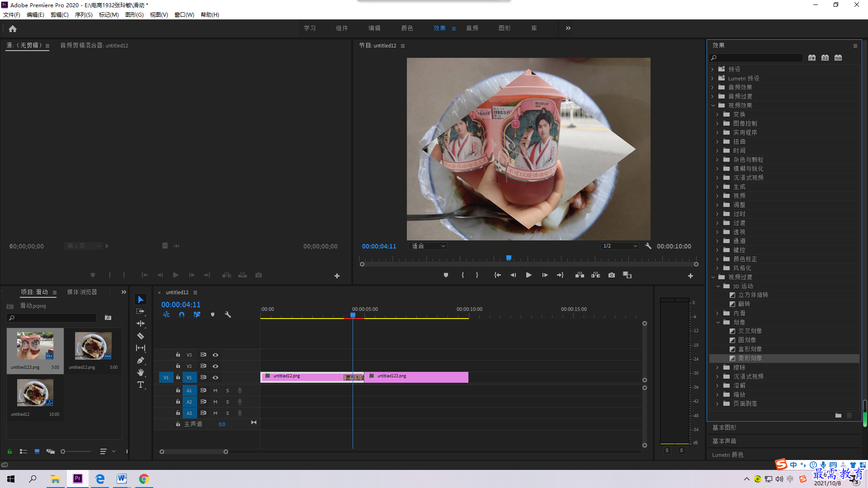This screenshot has width=868, height=488.
Task: Adjust project thumbnail zoom slider
Action: tap(63, 451)
